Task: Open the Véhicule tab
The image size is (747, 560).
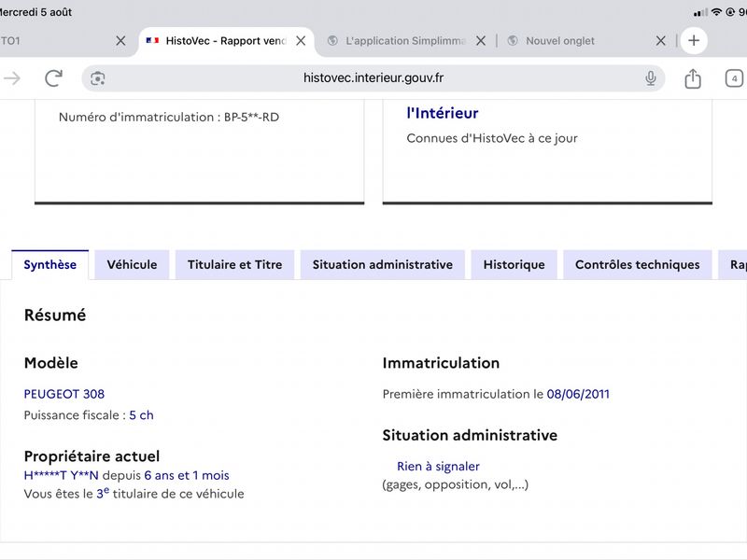Action: tap(132, 265)
